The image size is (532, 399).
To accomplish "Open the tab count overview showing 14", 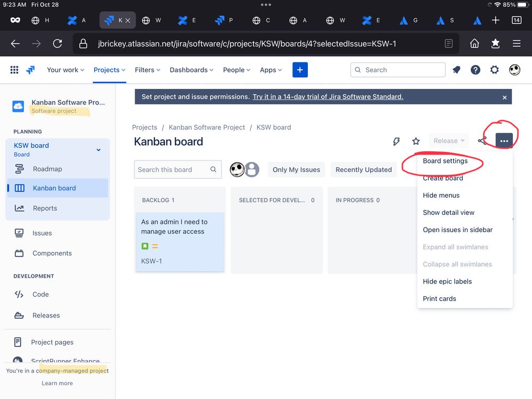I will tap(517, 20).
